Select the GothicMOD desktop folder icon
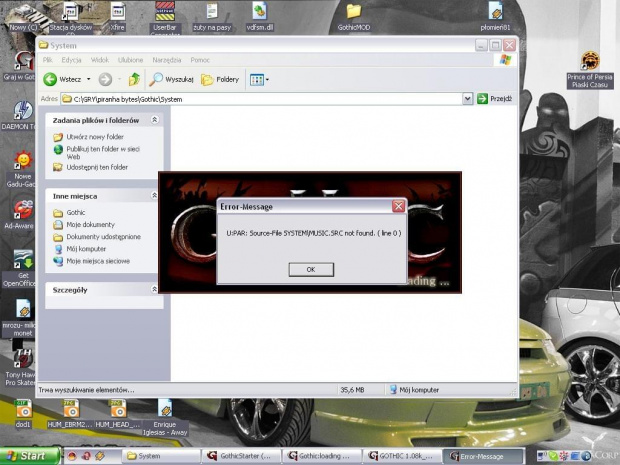This screenshot has width=620, height=465. point(354,17)
